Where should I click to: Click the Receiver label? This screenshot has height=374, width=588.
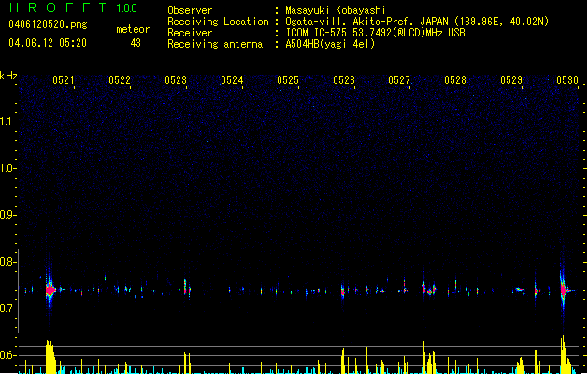coord(190,33)
